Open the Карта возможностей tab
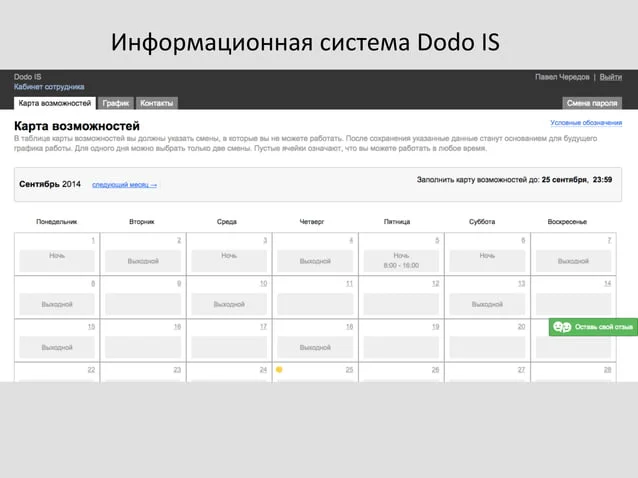 tap(55, 103)
